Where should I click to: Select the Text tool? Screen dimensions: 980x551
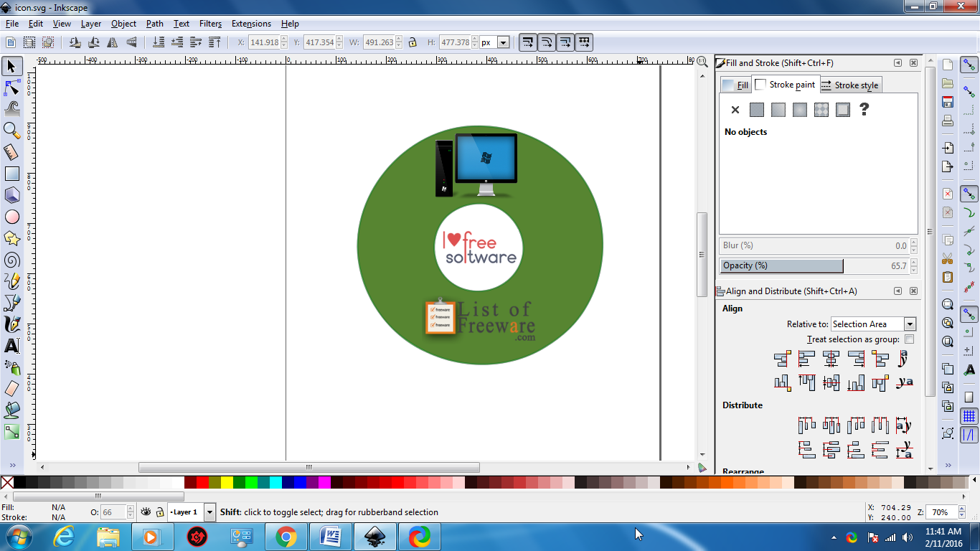(11, 346)
